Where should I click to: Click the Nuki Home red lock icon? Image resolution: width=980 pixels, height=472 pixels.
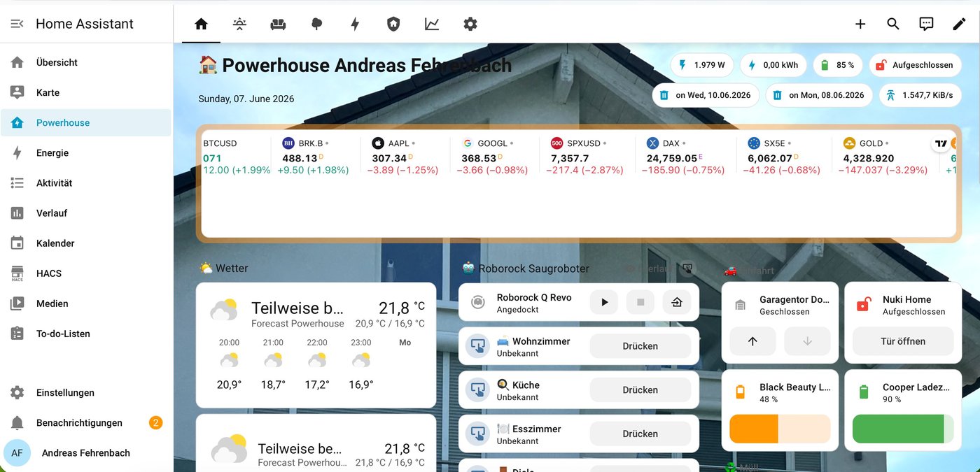pos(864,305)
